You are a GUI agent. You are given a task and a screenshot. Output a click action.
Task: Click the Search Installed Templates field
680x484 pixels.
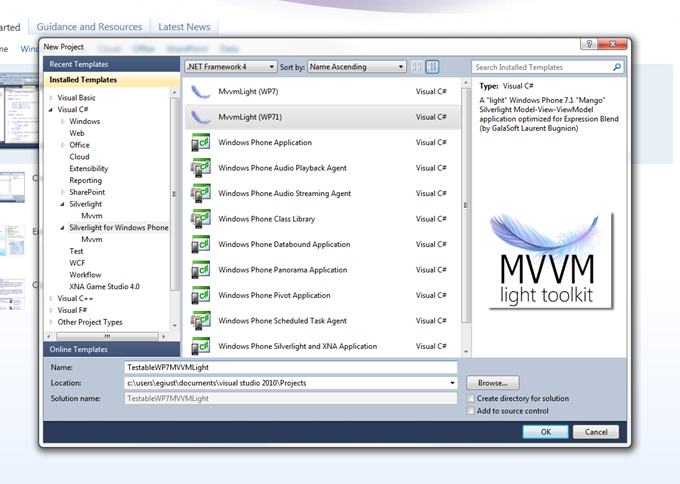pos(542,67)
